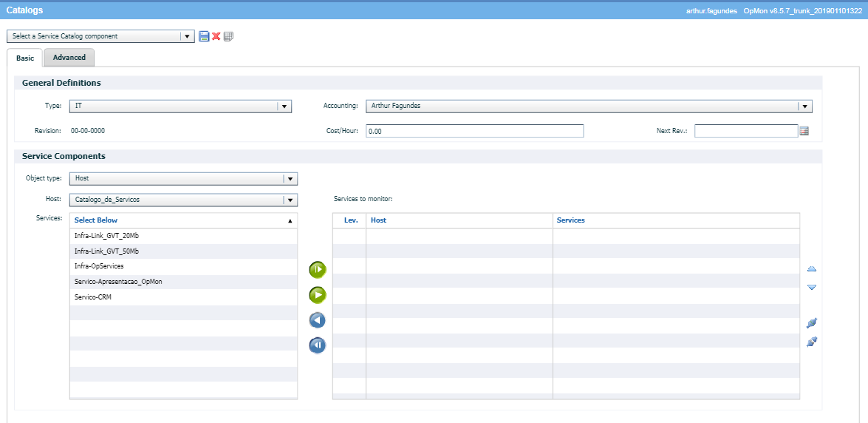Select Infra-OpServices in the services list
Viewport: 868px width, 423px height.
(x=99, y=266)
